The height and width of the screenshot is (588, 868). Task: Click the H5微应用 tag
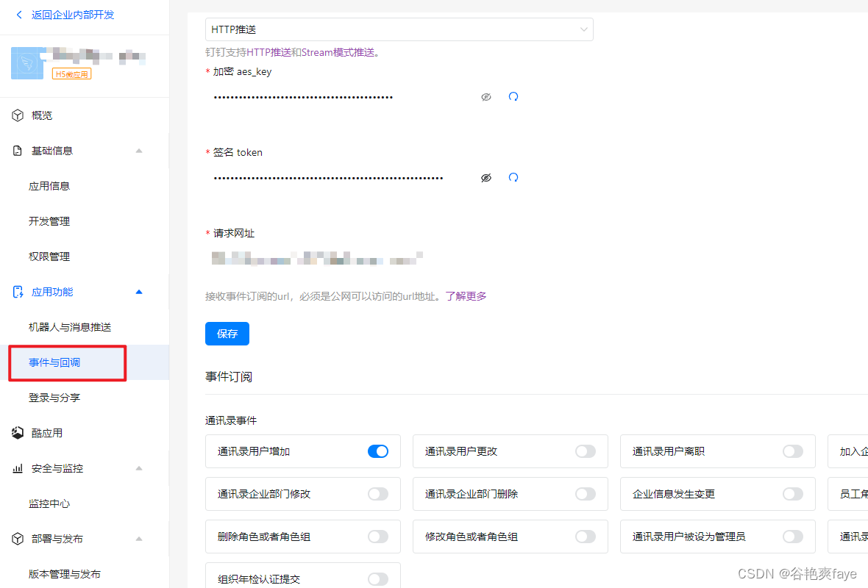[71, 74]
